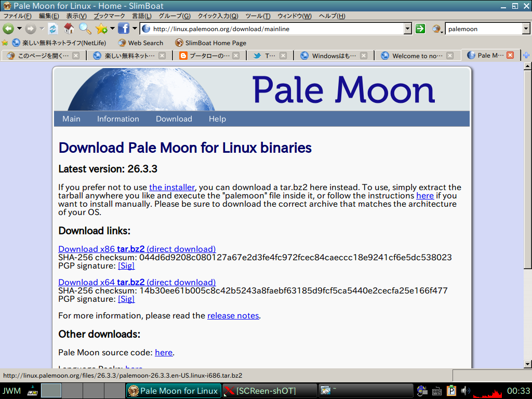The height and width of the screenshot is (399, 532).
Task: Click Help in the site navigation
Action: click(218, 119)
